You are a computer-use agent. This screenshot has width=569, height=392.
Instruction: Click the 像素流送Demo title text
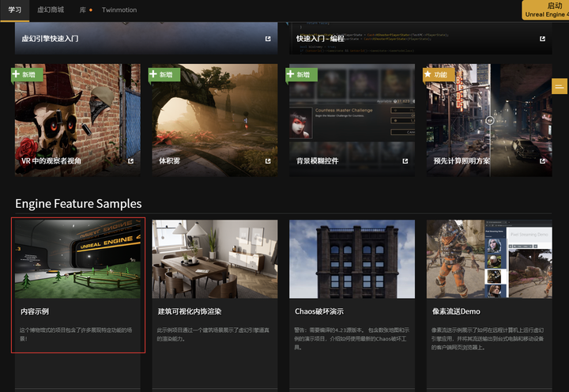(x=456, y=311)
